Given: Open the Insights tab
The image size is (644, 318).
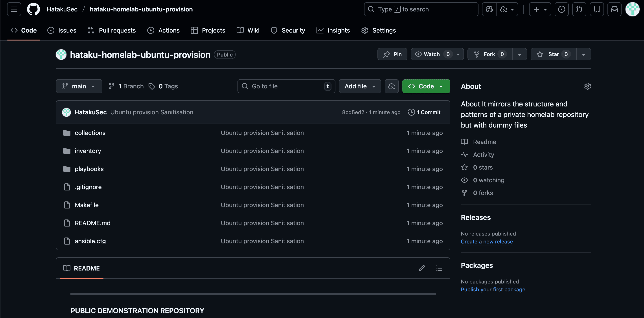Looking at the screenshot, I should point(333,30).
